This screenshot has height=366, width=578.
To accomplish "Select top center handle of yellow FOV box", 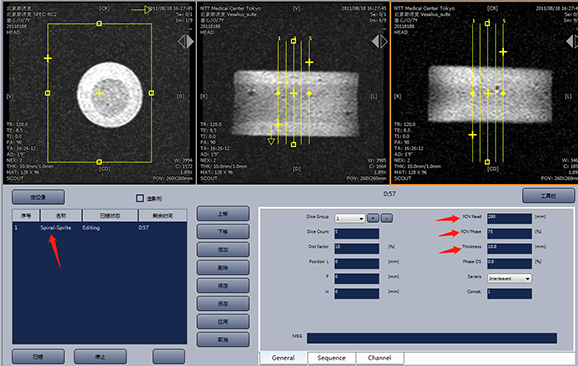I will (x=99, y=24).
